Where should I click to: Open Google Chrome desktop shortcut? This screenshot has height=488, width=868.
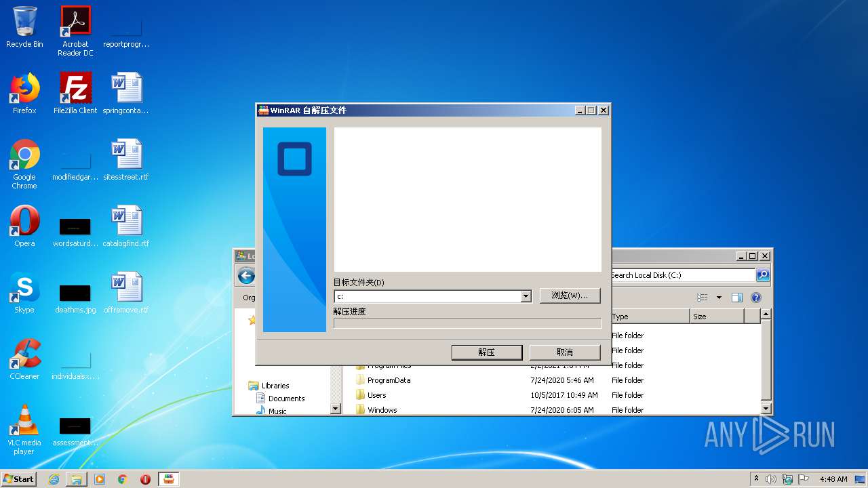coord(24,164)
